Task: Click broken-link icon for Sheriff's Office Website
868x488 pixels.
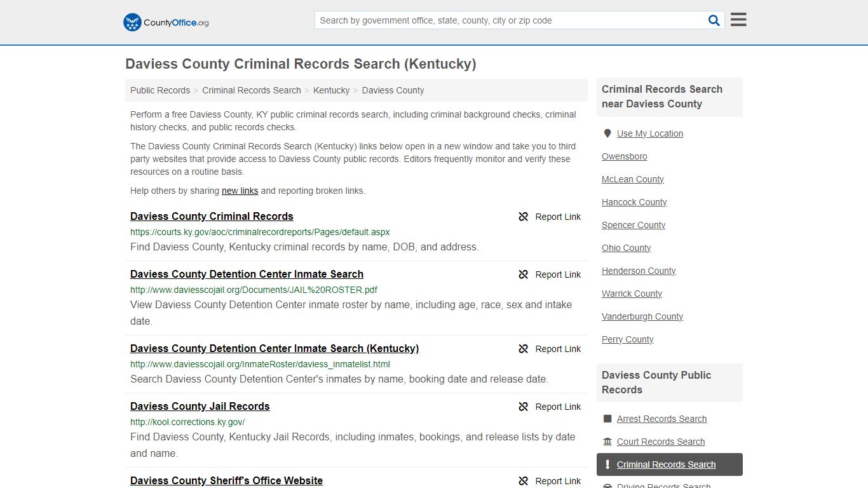Action: (524, 481)
